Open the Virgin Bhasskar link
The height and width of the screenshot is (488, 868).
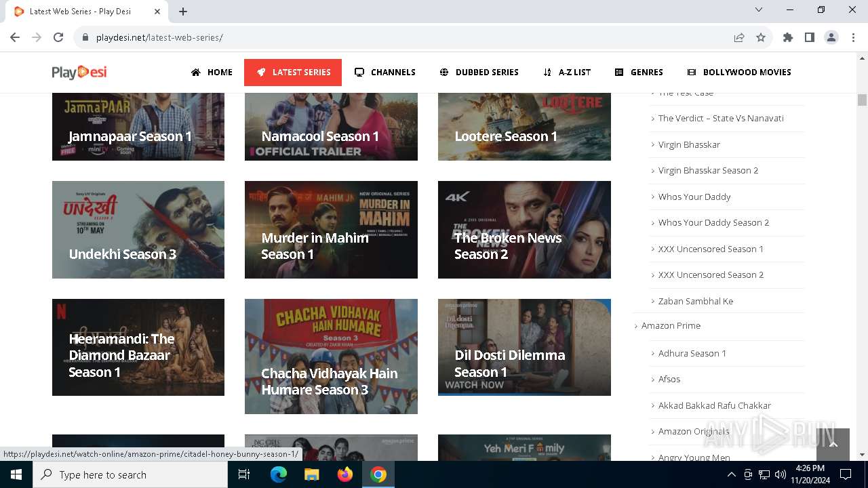click(x=689, y=144)
